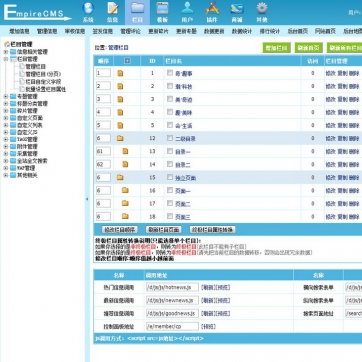Select 管理栏目 (分页) in the tree

point(43,74)
